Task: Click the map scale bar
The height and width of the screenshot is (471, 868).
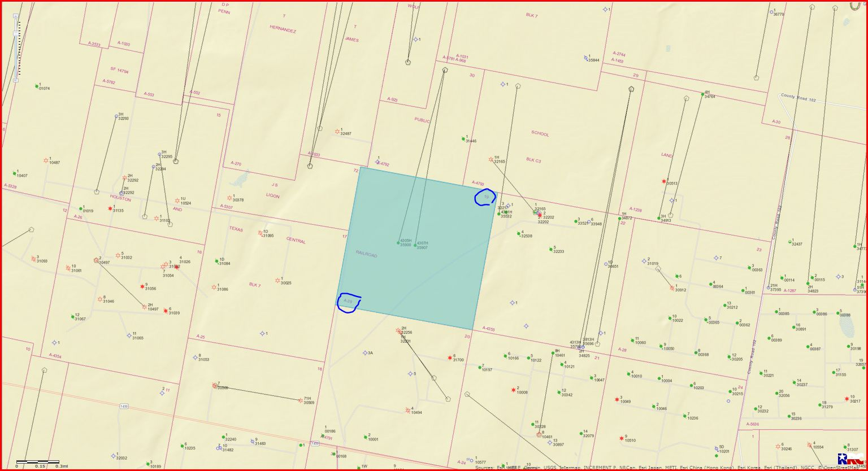Action: tap(37, 462)
